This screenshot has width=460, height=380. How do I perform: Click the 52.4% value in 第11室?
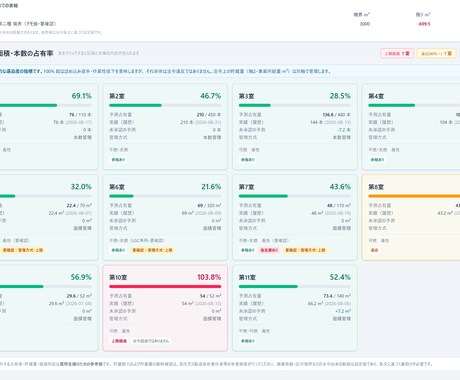(340, 277)
